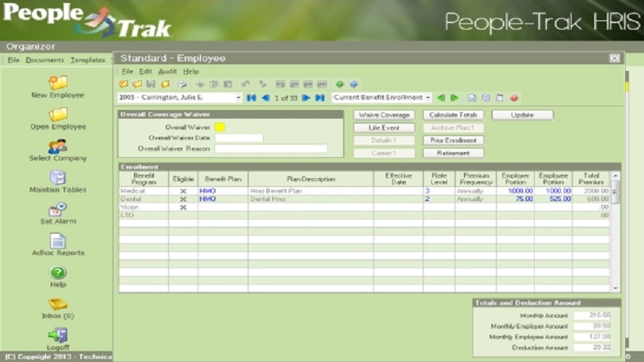Open Prior Enrollment
This screenshot has width=644, height=362.
coord(454,140)
